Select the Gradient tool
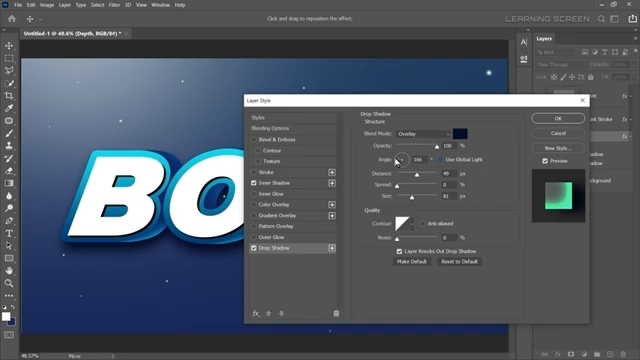Image resolution: width=640 pixels, height=360 pixels. (x=9, y=183)
